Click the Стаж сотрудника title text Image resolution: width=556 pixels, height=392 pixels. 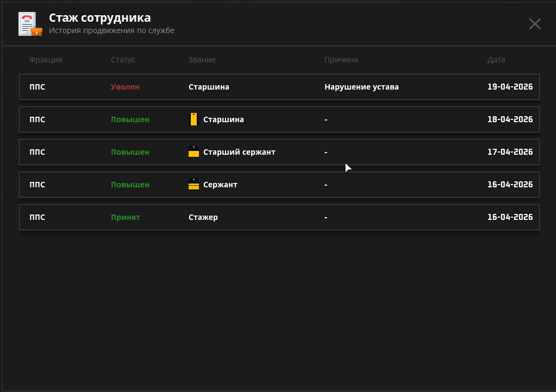coord(100,18)
